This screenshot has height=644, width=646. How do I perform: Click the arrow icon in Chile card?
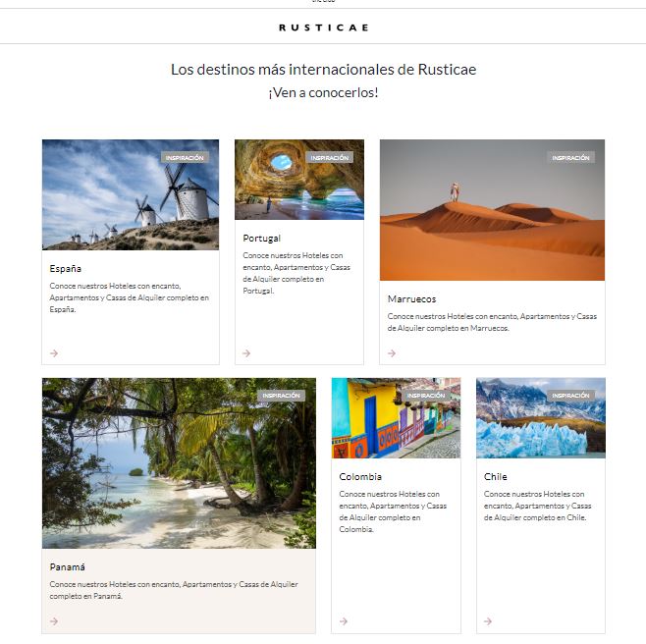(488, 620)
